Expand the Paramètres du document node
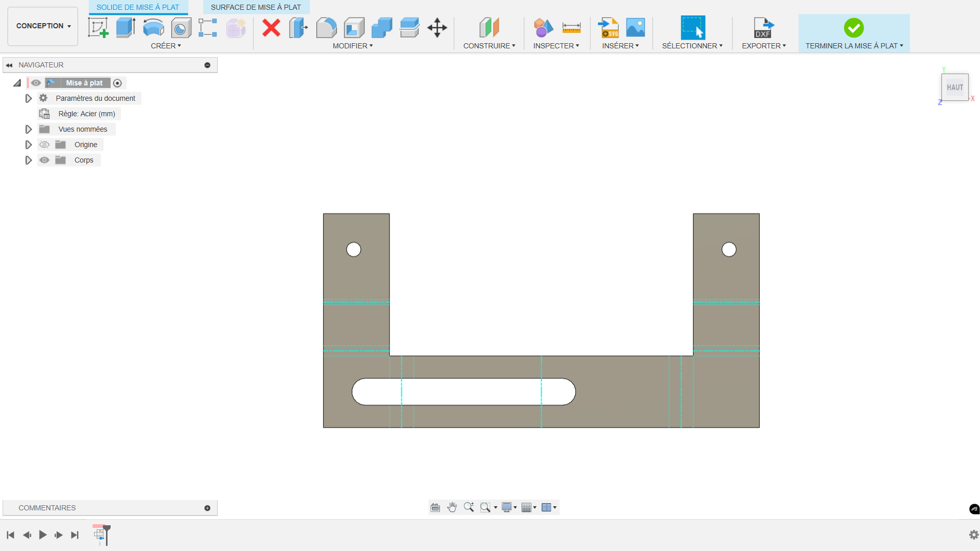The height and width of the screenshot is (551, 980). coord(29,98)
